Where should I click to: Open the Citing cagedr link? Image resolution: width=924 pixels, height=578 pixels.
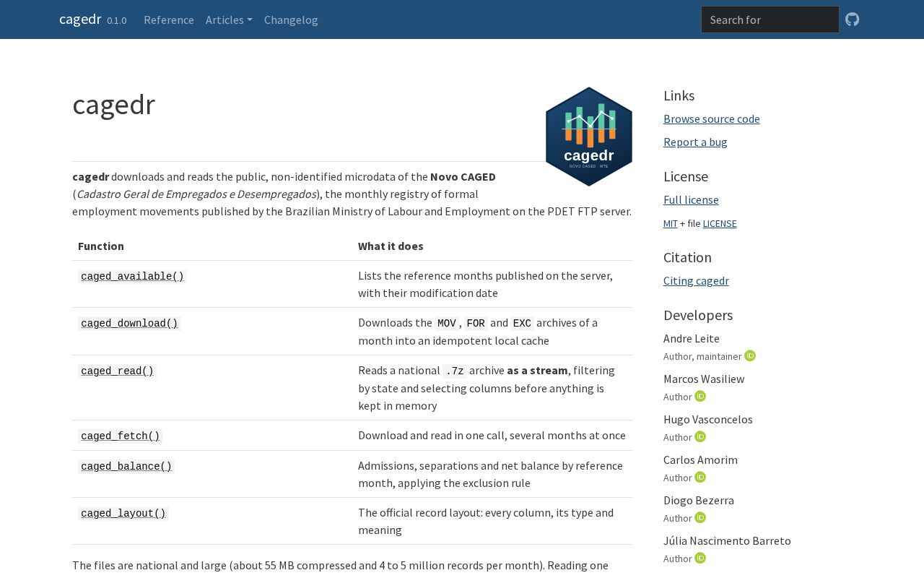(696, 280)
